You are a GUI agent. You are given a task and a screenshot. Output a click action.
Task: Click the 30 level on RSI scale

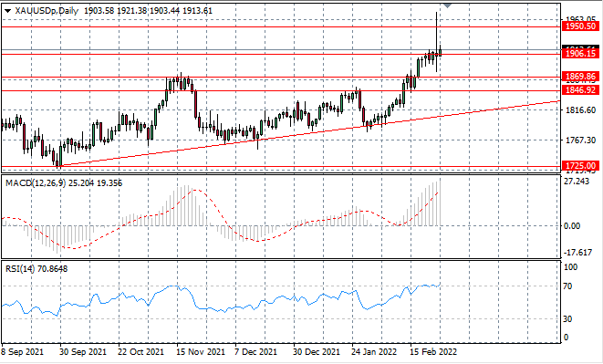pyautogui.click(x=567, y=319)
